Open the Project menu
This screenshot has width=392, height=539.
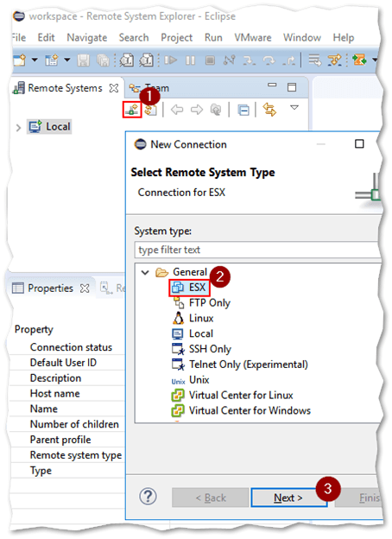pos(177,37)
